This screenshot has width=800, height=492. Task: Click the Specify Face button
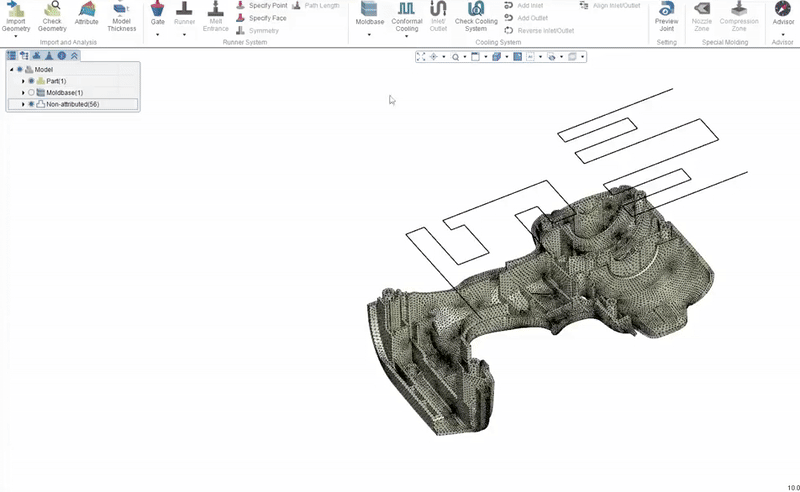(262, 18)
